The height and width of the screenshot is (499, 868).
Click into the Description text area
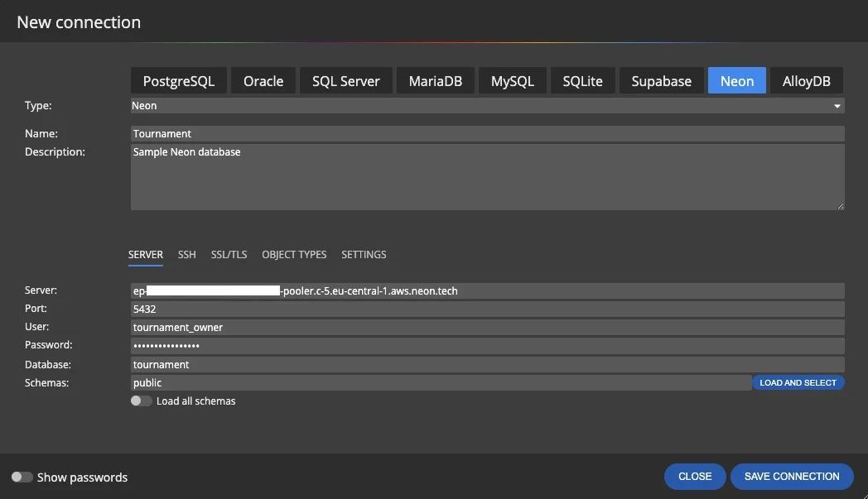487,177
